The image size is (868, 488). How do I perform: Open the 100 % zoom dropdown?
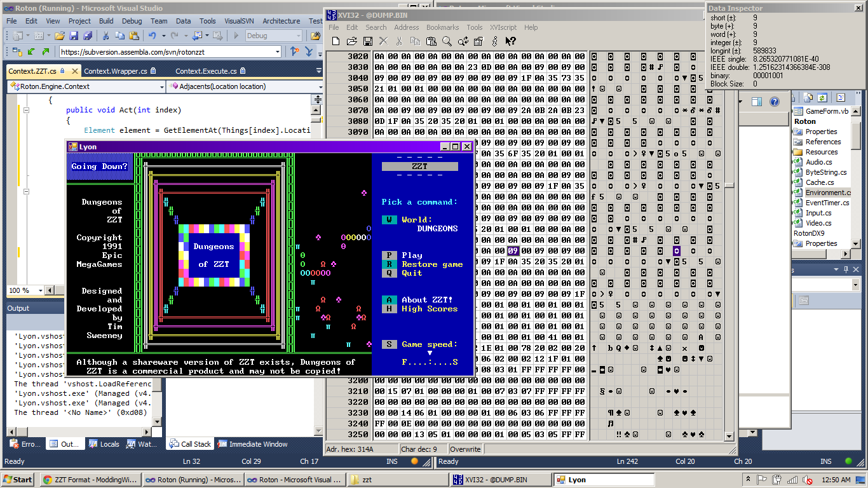(x=41, y=290)
